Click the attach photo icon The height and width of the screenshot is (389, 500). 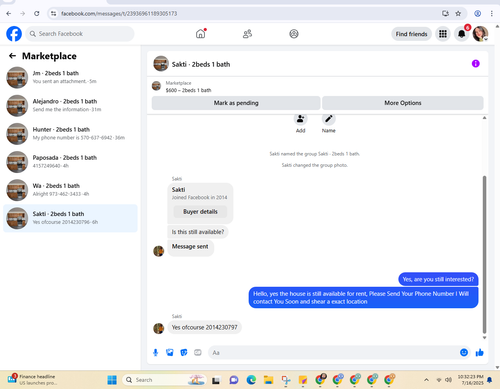pos(170,352)
